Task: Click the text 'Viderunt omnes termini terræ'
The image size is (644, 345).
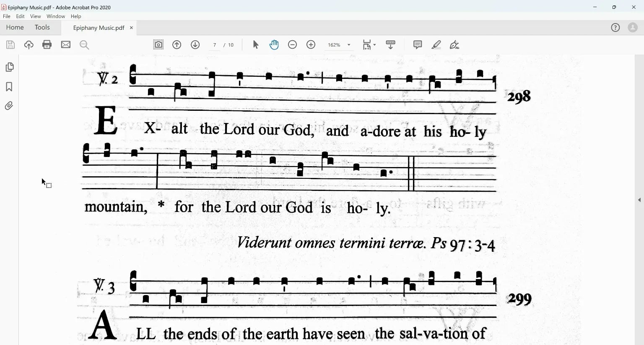Action: click(331, 243)
